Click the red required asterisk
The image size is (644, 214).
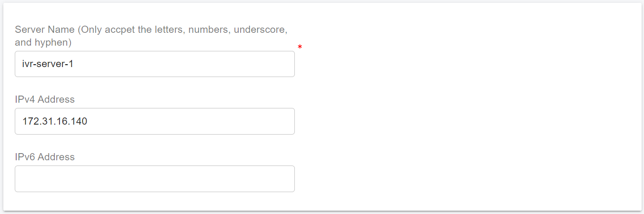(x=300, y=47)
